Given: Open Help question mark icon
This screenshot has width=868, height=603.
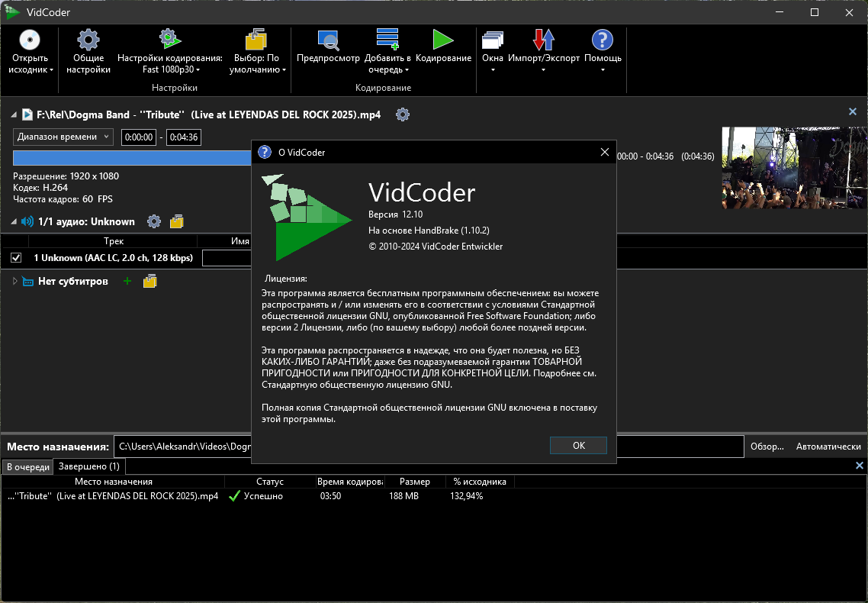Looking at the screenshot, I should [603, 40].
